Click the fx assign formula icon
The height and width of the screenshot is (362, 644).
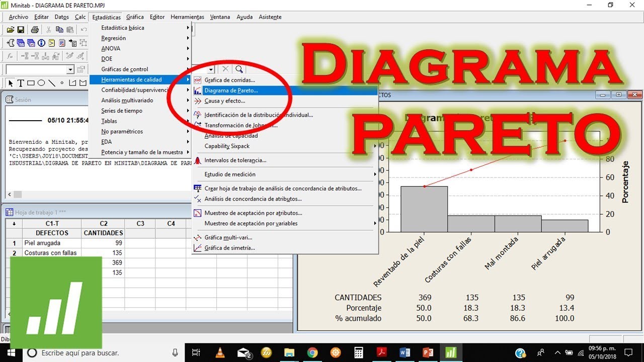(x=10, y=56)
